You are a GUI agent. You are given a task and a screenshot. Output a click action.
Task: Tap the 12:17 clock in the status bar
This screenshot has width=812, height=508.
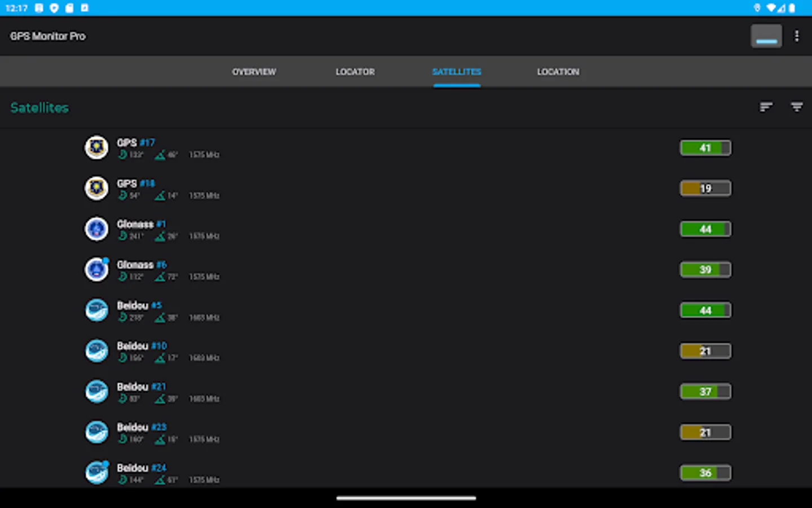point(17,8)
